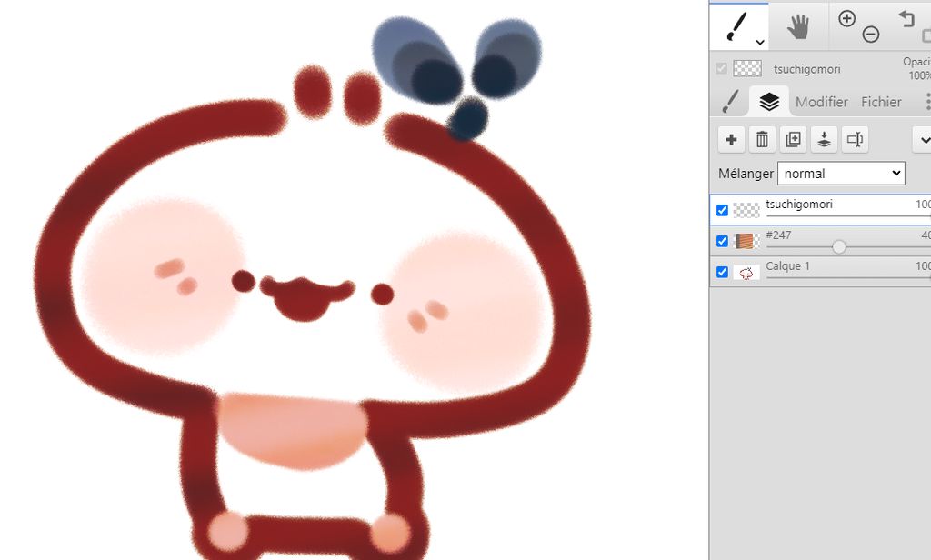Click the Calque 1 opacity slider track
Image resolution: width=931 pixels, height=560 pixels.
click(x=848, y=278)
